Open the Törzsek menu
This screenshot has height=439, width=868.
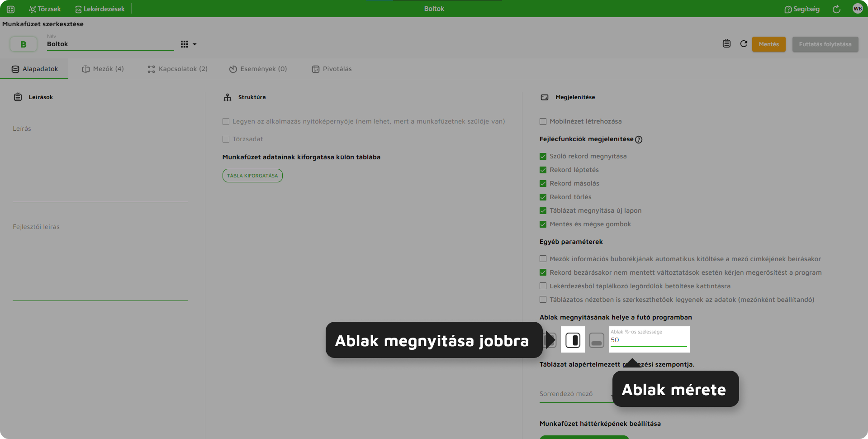tap(45, 9)
